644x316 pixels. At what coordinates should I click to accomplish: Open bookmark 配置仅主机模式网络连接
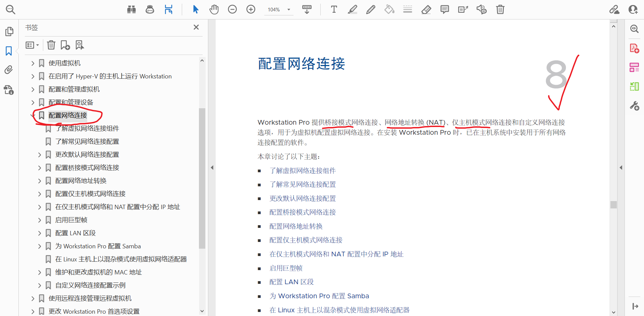point(91,194)
